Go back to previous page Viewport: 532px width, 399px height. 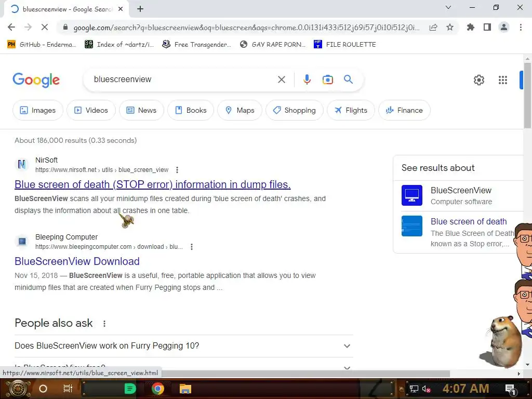point(11,27)
